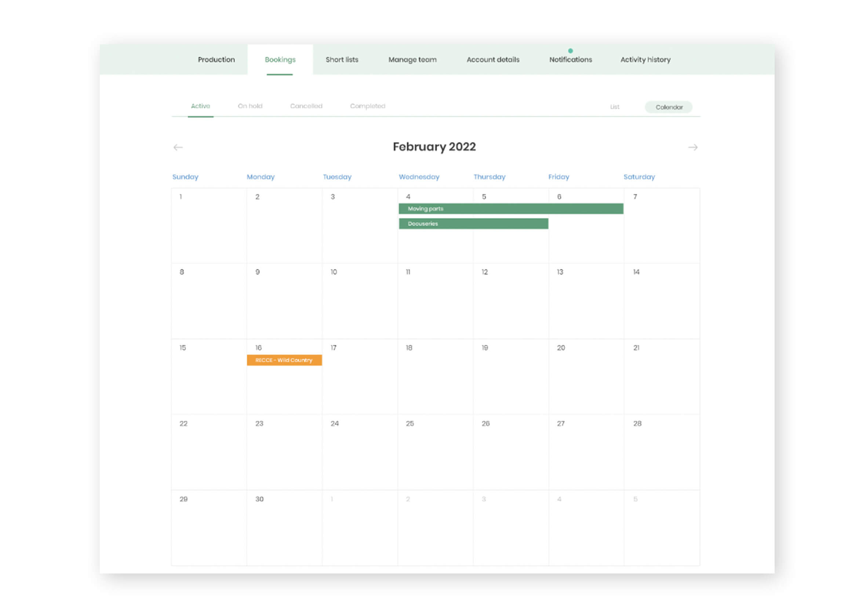Select day 10 in the calendar
This screenshot has width=866, height=616.
point(360,301)
